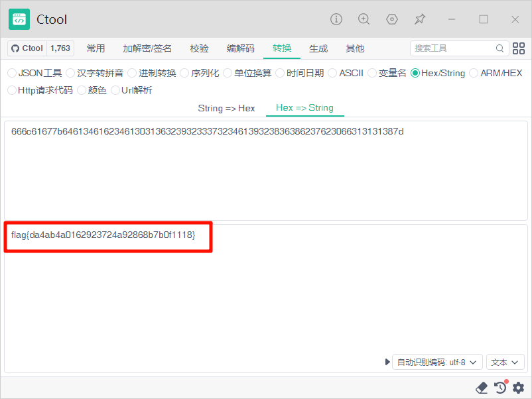The image size is (532, 399).
Task: Open settings gear in the bottom bar
Action: pos(518,388)
